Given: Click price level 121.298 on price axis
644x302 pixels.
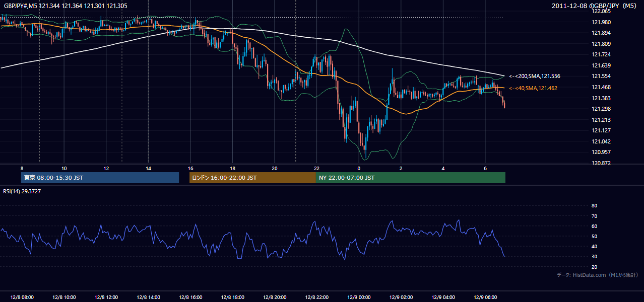Looking at the screenshot, I should (x=602, y=109).
